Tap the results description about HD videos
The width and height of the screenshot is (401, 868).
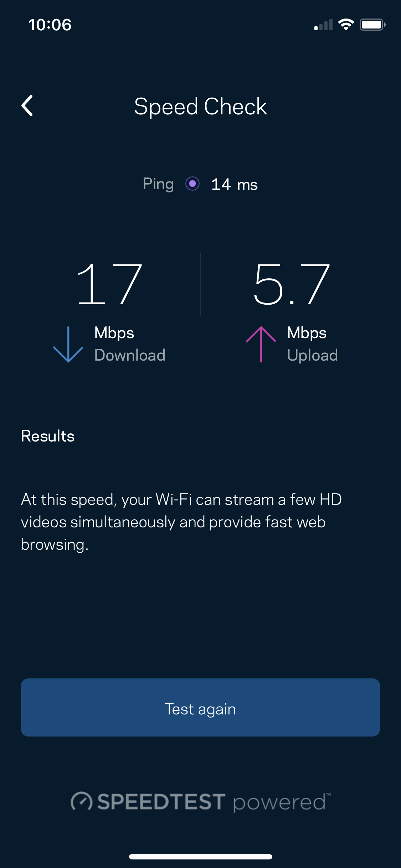tap(181, 522)
